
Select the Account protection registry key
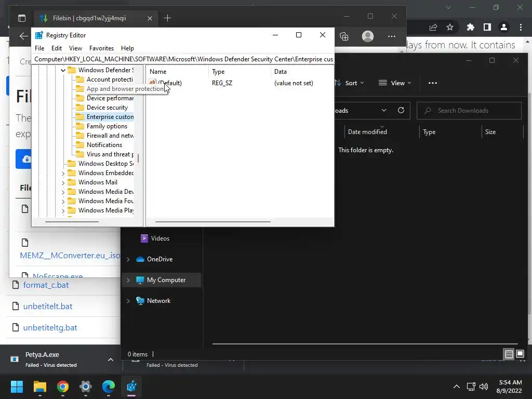[x=110, y=79]
